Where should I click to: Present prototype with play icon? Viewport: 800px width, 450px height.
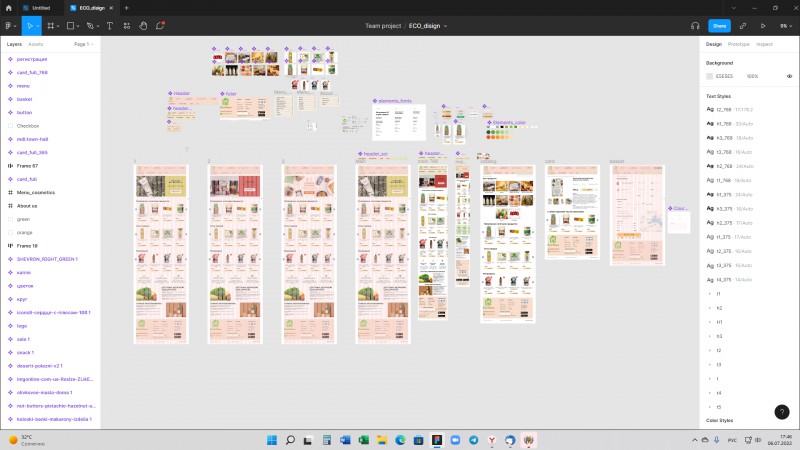[763, 26]
